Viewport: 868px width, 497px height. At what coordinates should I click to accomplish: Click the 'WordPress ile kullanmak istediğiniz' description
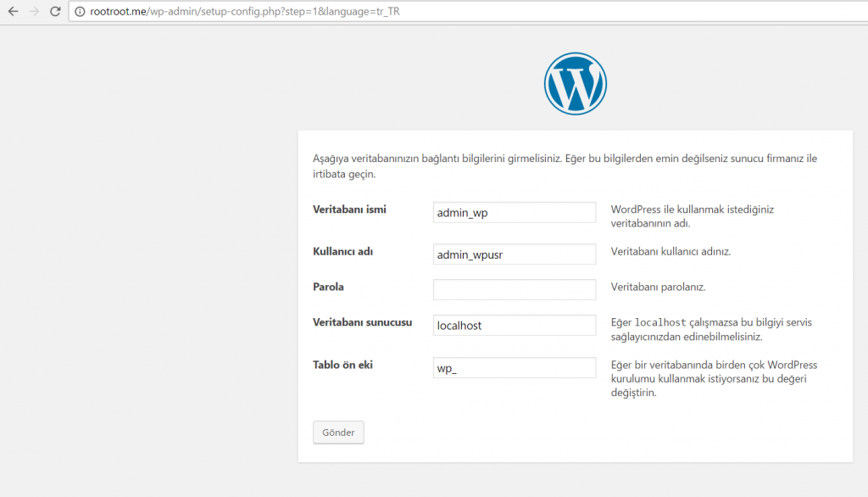[x=692, y=216]
